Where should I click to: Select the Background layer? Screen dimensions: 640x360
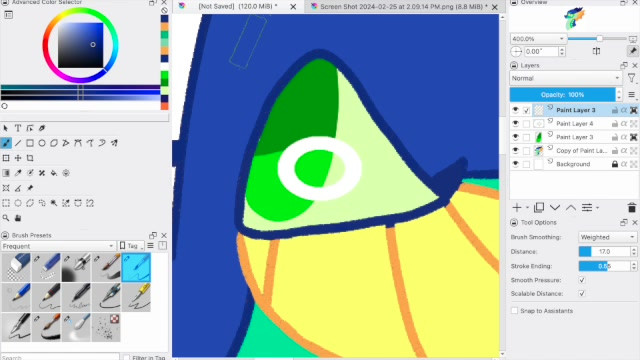click(576, 164)
